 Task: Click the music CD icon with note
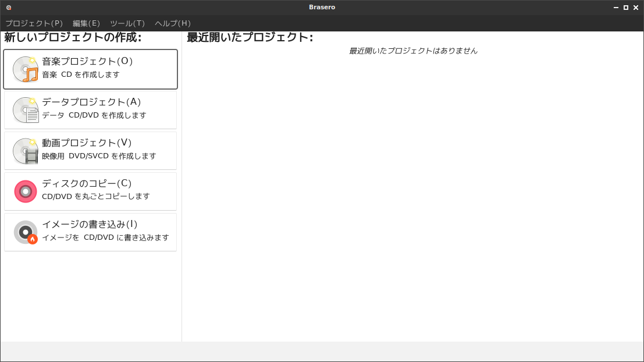(26, 69)
